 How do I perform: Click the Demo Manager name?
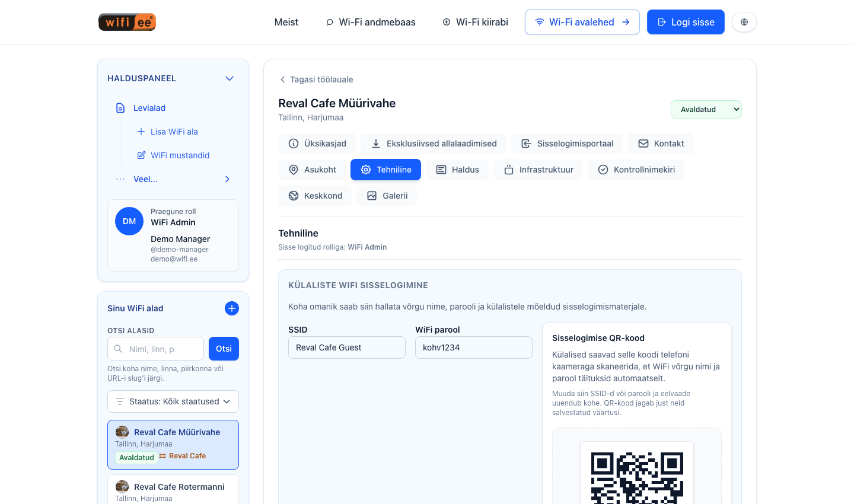180,239
